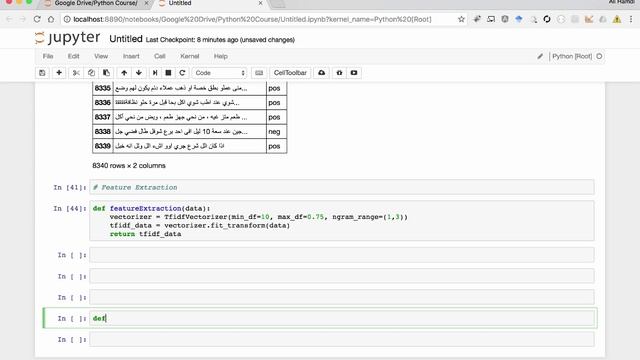The height and width of the screenshot is (360, 640).
Task: Click the '8340 rows × 2 columns' text
Action: coord(129,166)
